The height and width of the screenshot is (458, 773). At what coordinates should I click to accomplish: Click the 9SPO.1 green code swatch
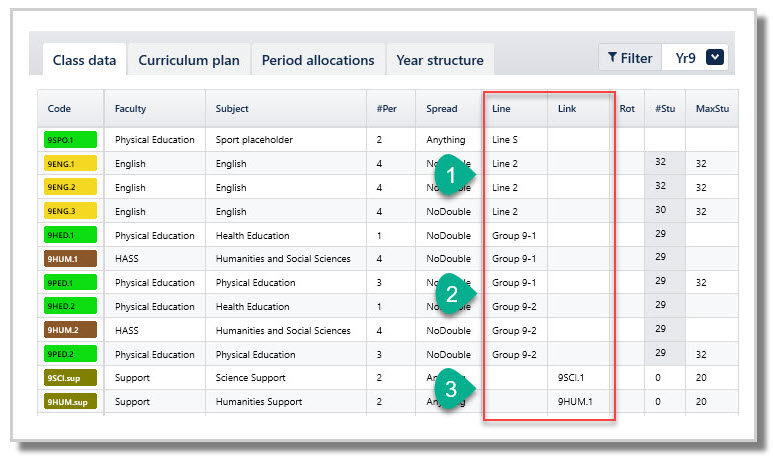[70, 140]
